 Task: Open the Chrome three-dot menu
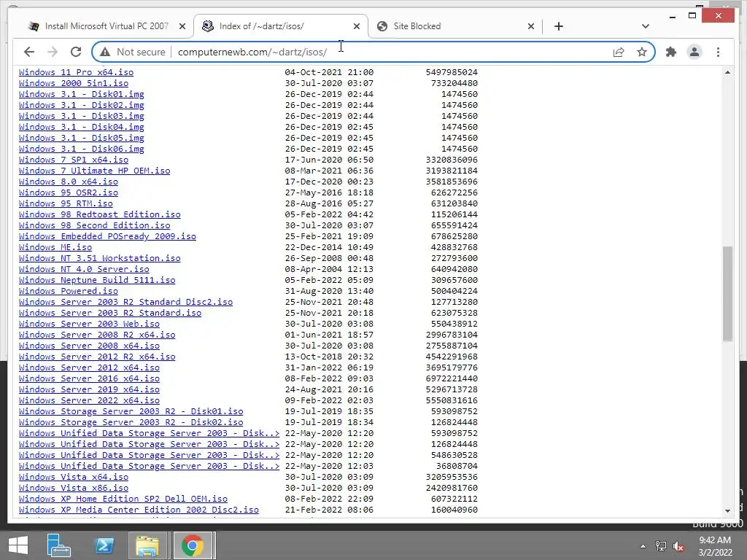(x=718, y=52)
